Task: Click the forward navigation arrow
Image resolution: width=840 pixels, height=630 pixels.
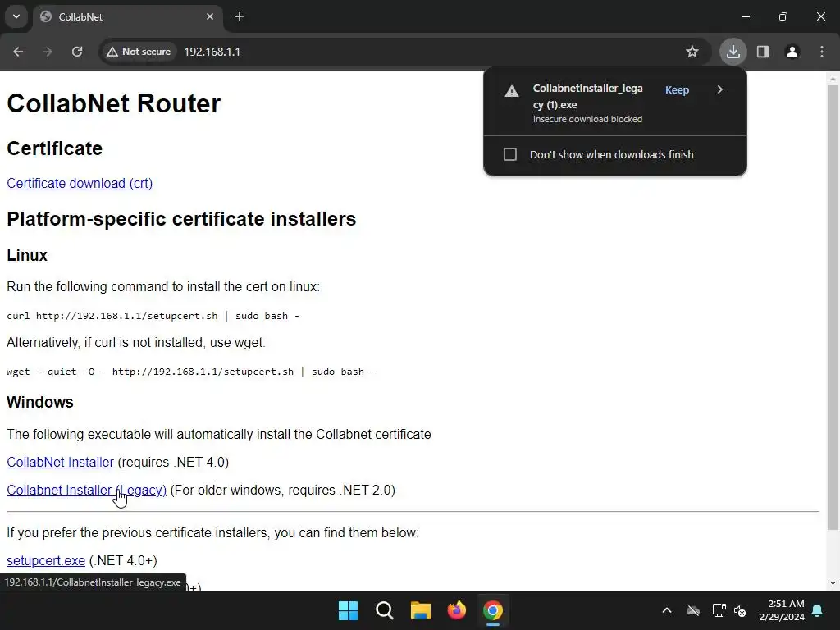Action: pyautogui.click(x=48, y=52)
